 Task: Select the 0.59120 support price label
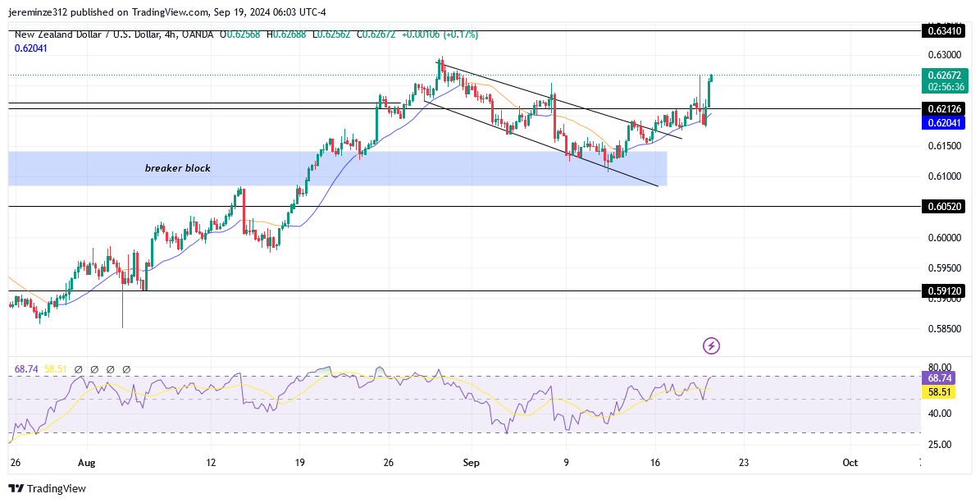coord(943,289)
